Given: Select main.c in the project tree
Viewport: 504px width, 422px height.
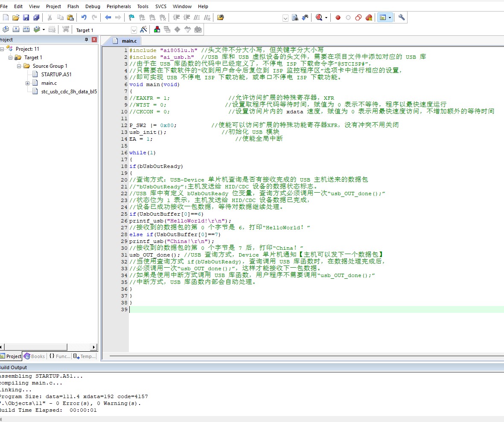Looking at the screenshot, I should click(x=49, y=83).
